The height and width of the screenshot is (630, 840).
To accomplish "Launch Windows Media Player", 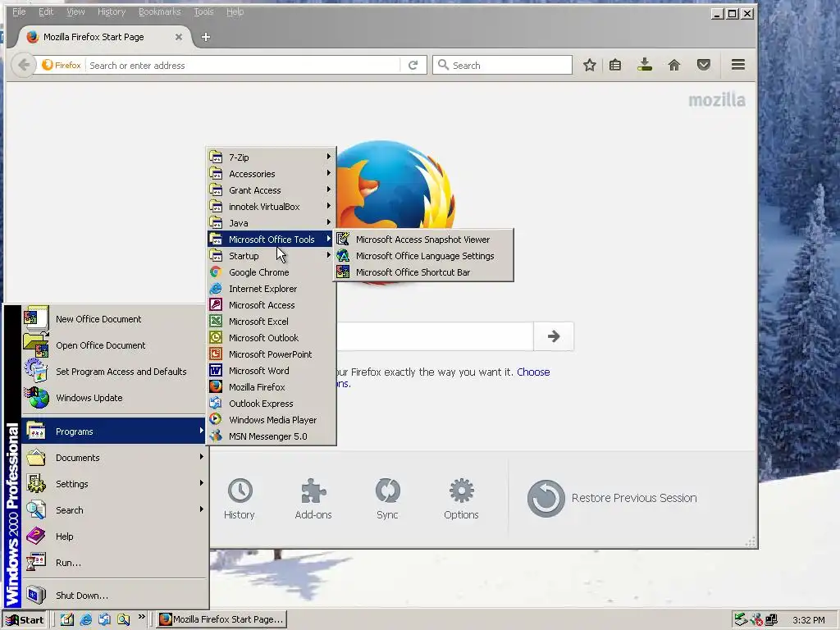I will click(271, 420).
